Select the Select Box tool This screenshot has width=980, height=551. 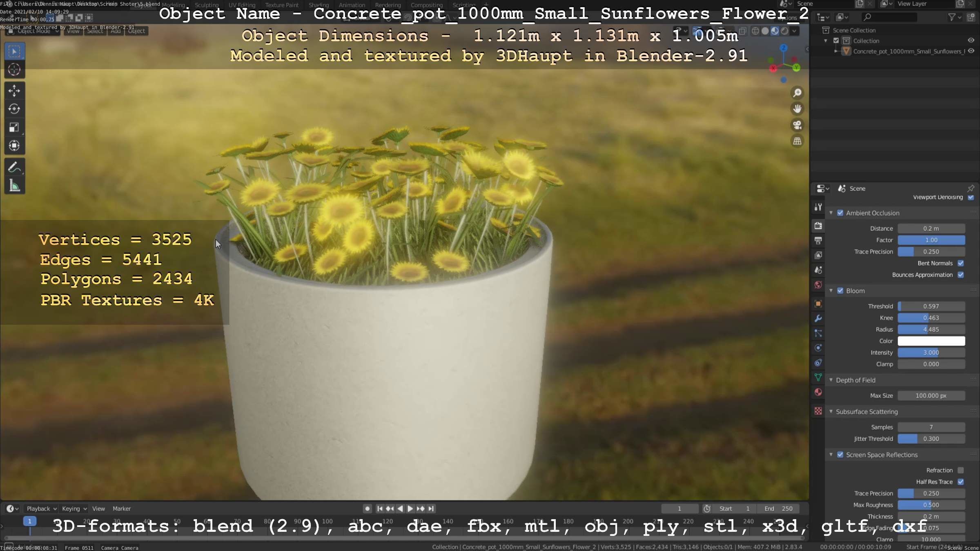(14, 51)
